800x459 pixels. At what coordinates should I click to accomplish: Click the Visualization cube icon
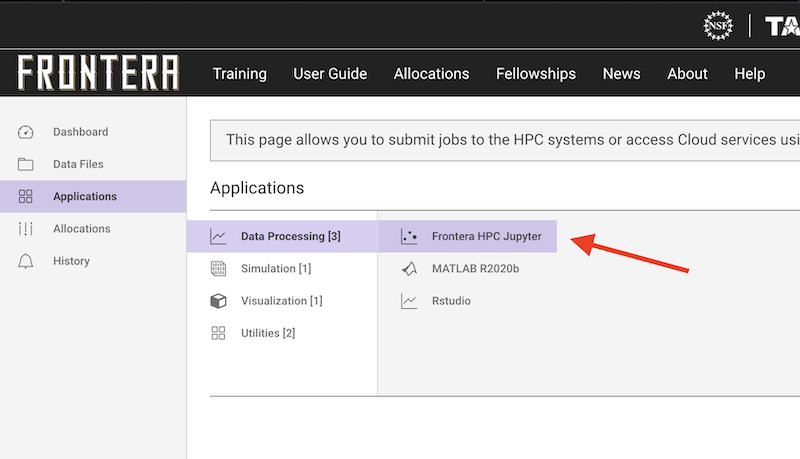pos(218,301)
